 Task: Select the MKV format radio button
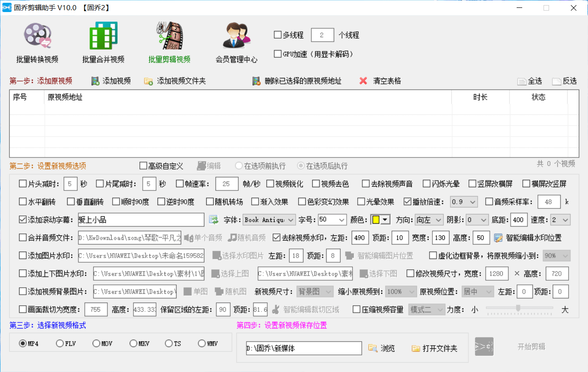pyautogui.click(x=133, y=344)
